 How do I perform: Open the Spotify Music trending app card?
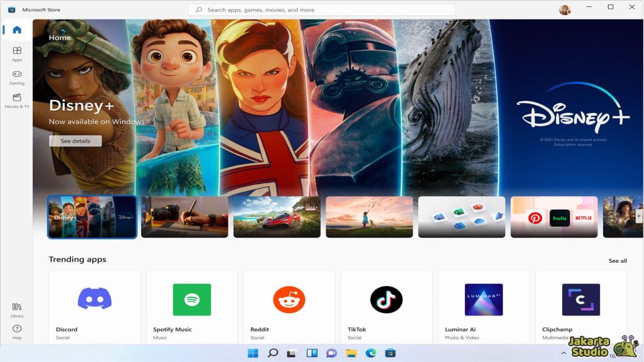192,305
